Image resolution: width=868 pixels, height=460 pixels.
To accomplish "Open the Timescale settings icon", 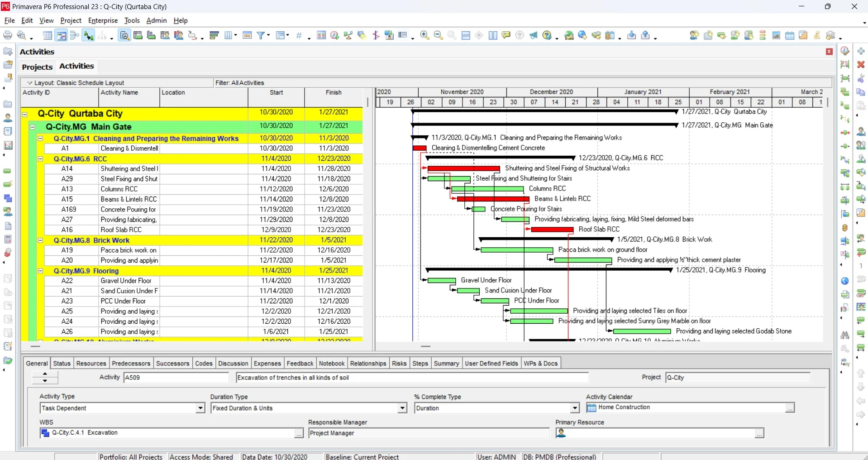I will point(247,35).
